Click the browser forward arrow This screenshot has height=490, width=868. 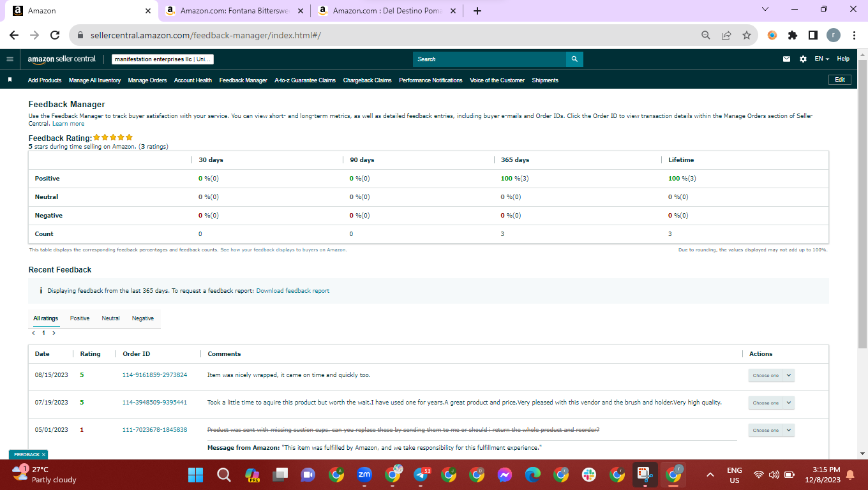click(x=34, y=35)
